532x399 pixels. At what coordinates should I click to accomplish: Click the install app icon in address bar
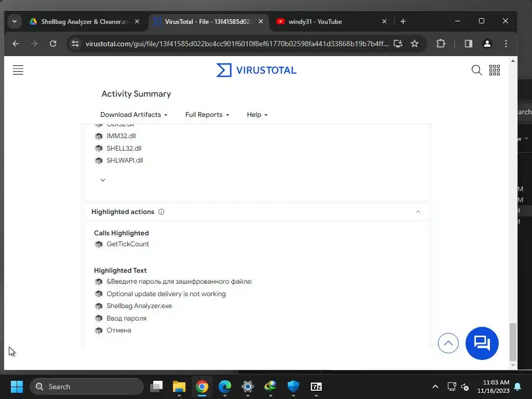[x=397, y=44]
